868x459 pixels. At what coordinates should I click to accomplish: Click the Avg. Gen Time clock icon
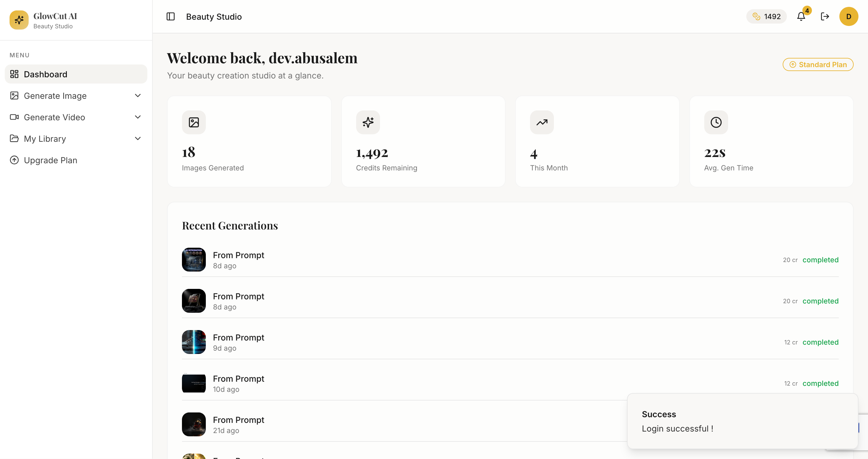tap(716, 122)
